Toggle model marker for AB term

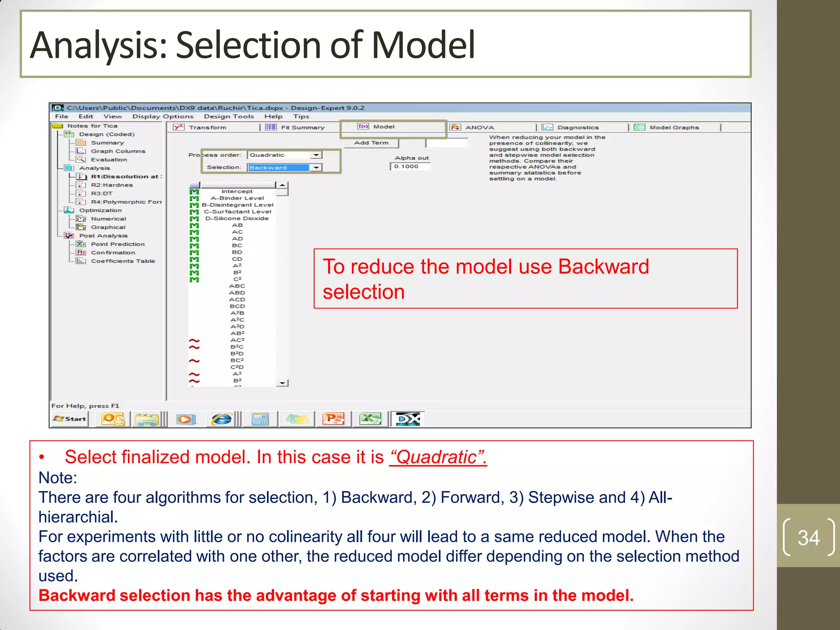pos(194,225)
